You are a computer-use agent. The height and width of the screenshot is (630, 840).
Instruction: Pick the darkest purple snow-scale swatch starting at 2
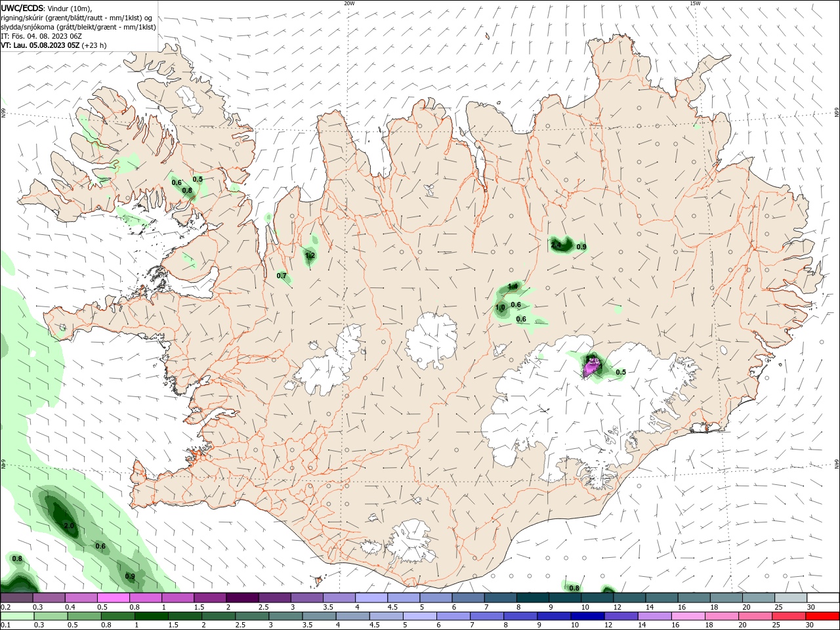point(242,597)
